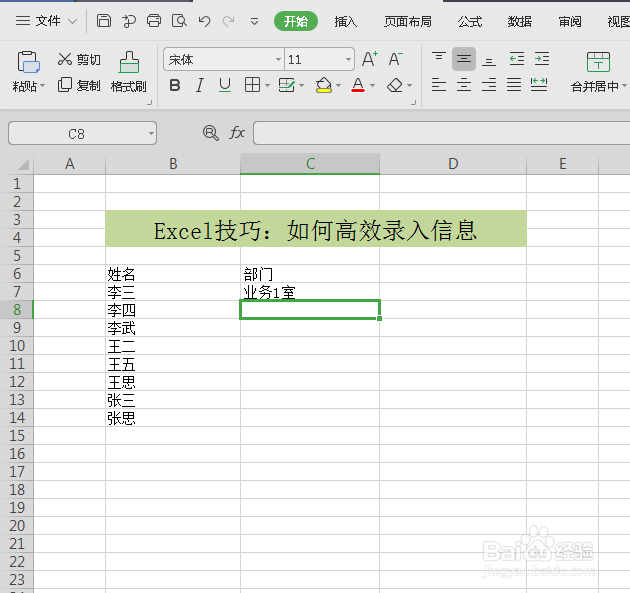Click inside the formula bar
This screenshot has height=593, width=630.
(442, 133)
